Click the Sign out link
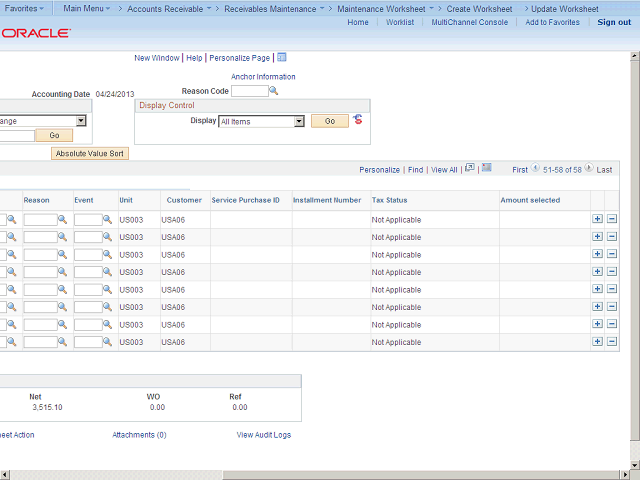640x480 pixels. (614, 22)
